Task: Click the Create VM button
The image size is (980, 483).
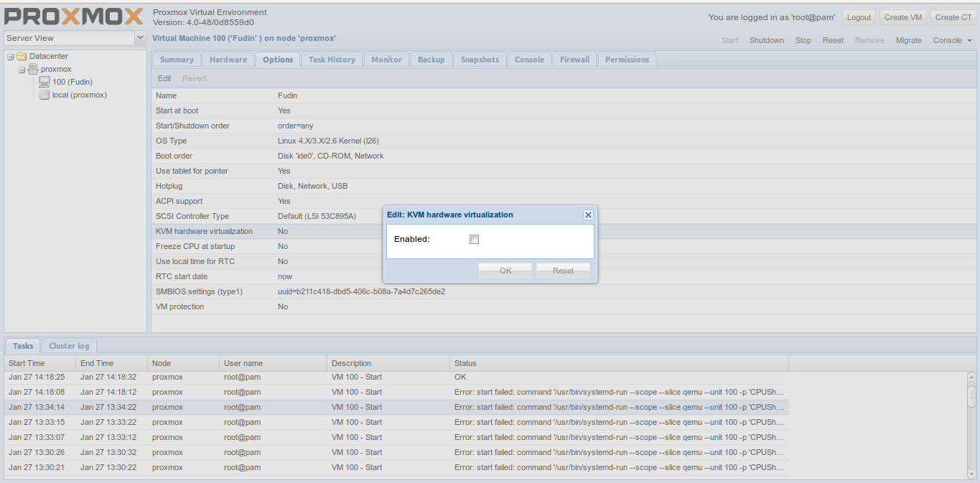Action: [902, 17]
